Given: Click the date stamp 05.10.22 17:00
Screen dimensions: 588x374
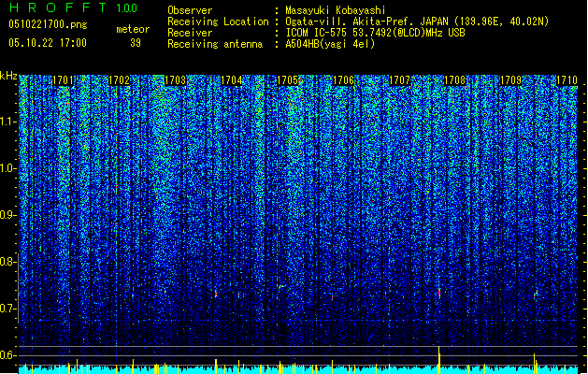Looking at the screenshot, I should 48,43.
